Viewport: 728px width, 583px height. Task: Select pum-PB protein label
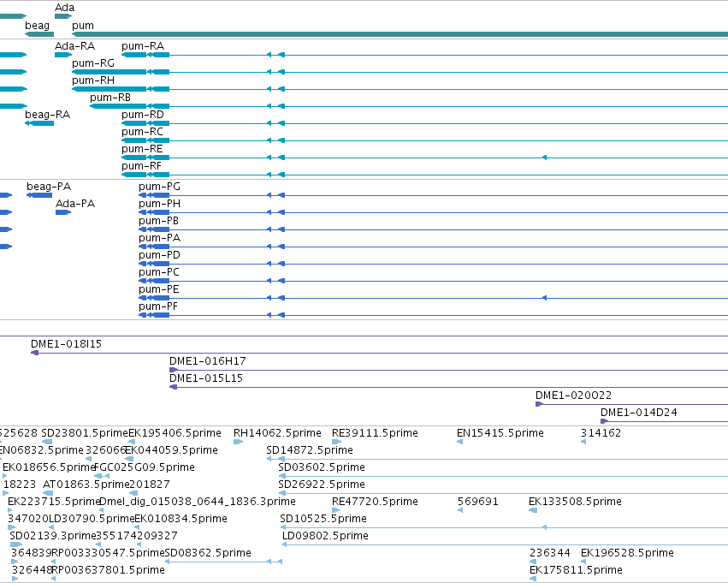(x=159, y=221)
